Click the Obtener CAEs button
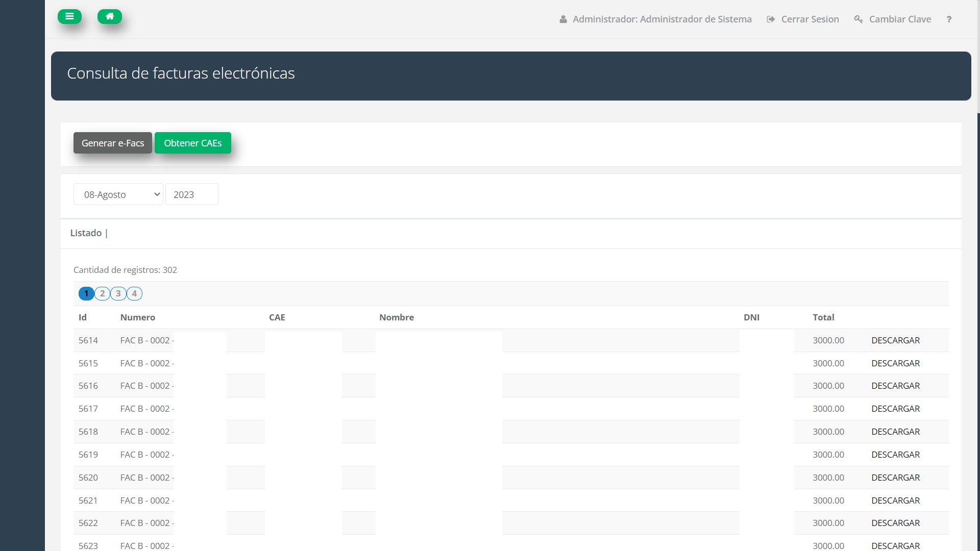The width and height of the screenshot is (980, 551). [x=193, y=143]
